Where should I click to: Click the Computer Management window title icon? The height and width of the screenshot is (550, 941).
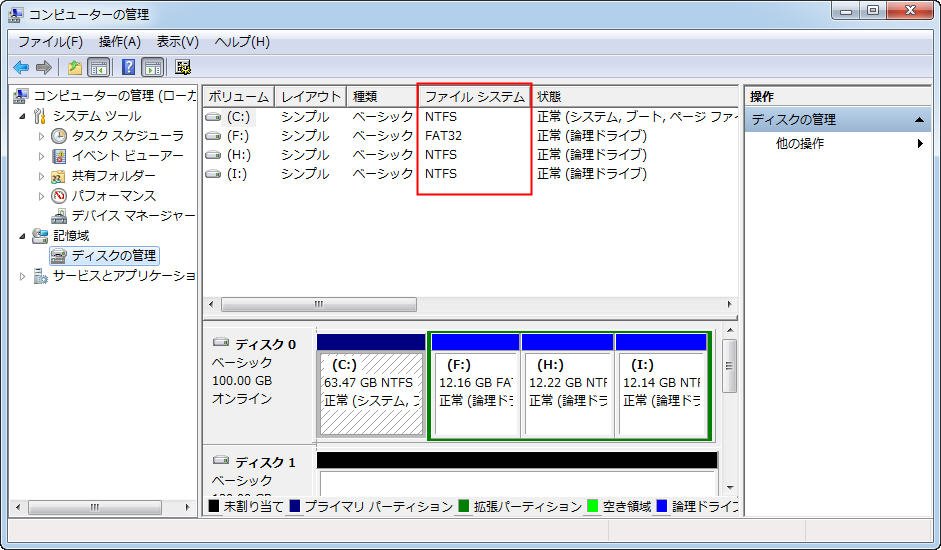(16, 14)
